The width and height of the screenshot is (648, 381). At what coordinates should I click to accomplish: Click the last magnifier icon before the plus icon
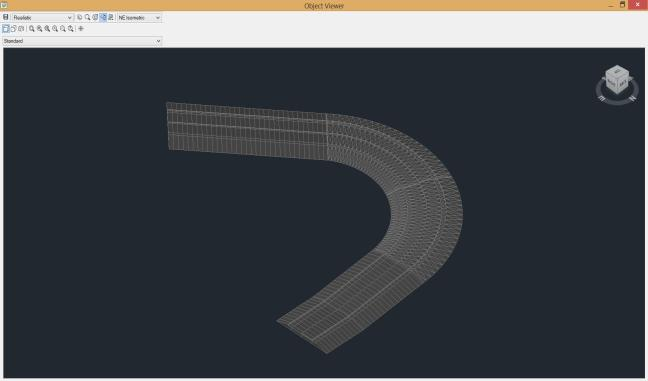click(71, 29)
